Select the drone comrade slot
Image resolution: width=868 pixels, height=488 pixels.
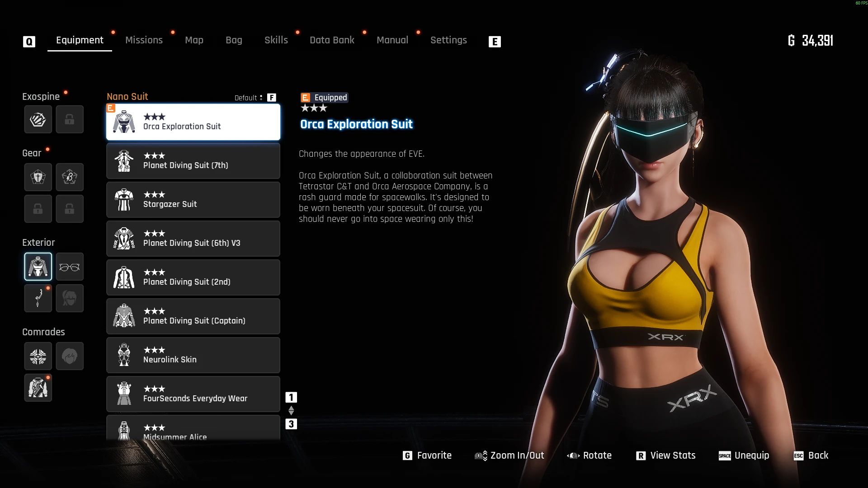click(x=38, y=356)
